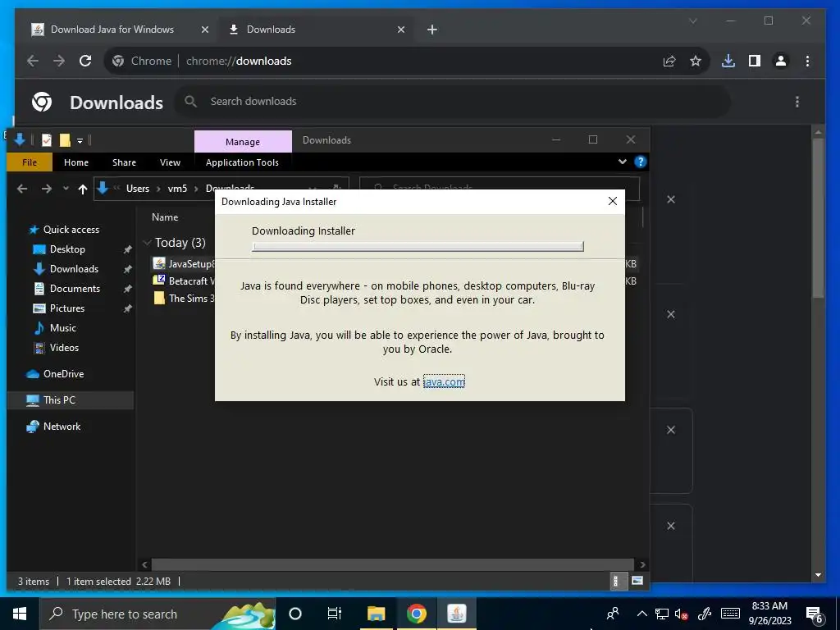Click Type here to search box
The width and height of the screenshot is (840, 630).
click(x=157, y=614)
